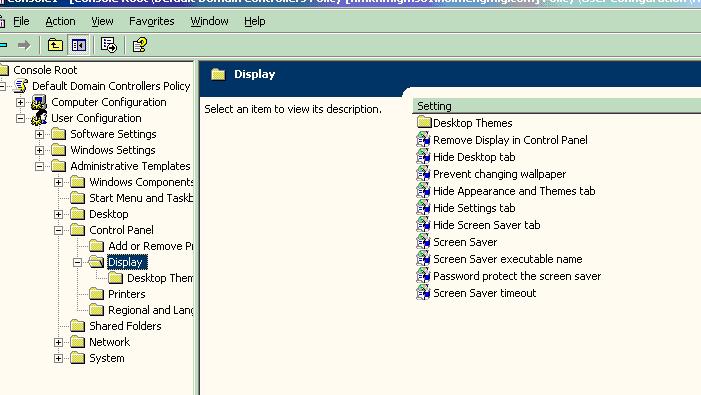Click the Shared Folders folder icon

pyautogui.click(x=77, y=326)
